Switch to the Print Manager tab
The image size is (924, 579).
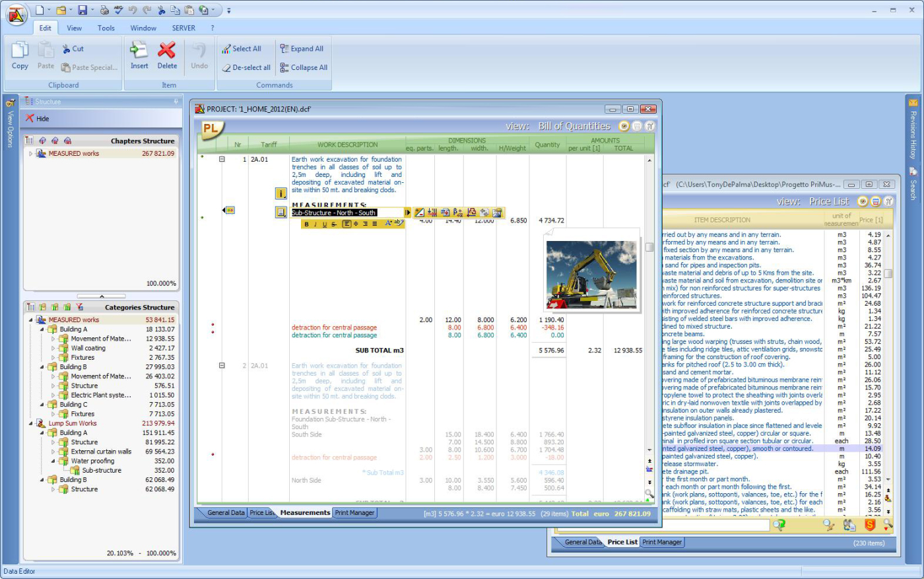[x=354, y=513]
